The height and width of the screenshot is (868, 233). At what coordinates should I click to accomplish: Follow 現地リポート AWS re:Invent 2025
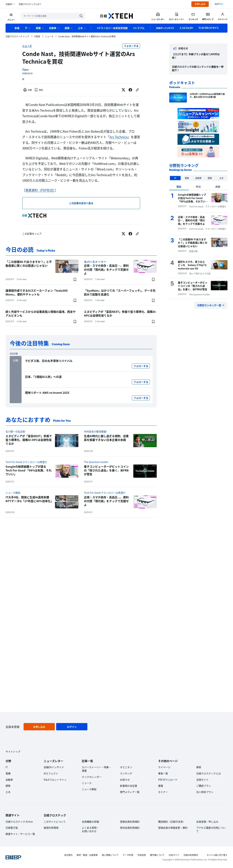141,398
